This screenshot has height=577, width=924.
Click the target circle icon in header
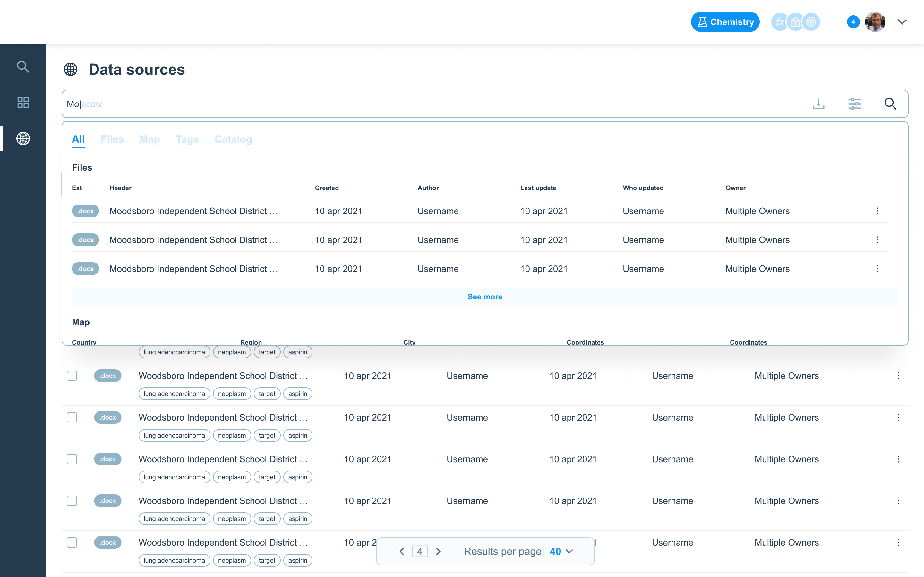[x=811, y=22]
